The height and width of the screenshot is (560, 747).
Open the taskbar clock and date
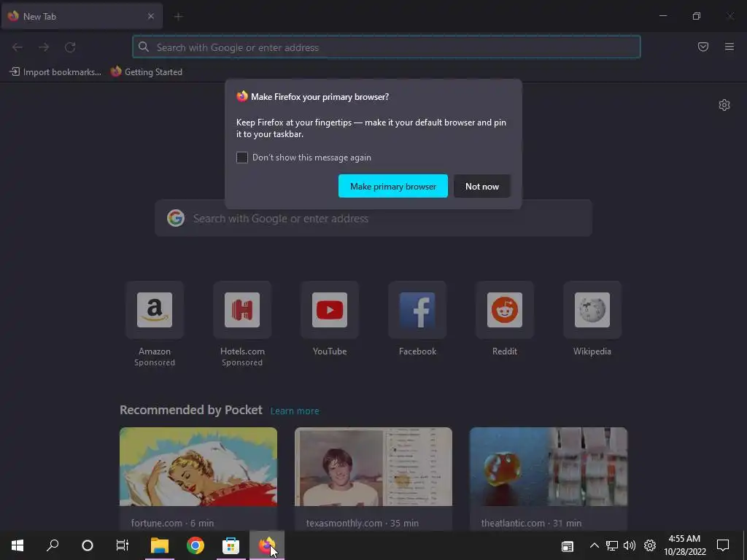(684, 545)
